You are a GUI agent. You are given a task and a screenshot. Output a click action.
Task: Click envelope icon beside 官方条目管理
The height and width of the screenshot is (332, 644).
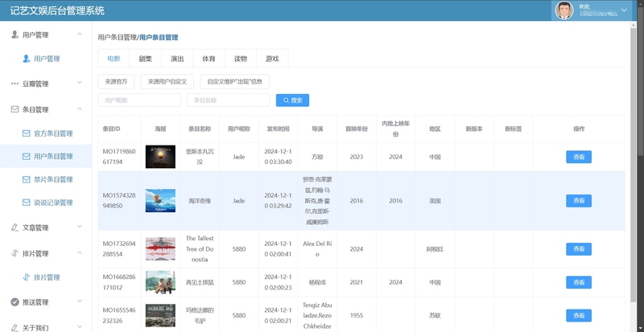pos(27,133)
